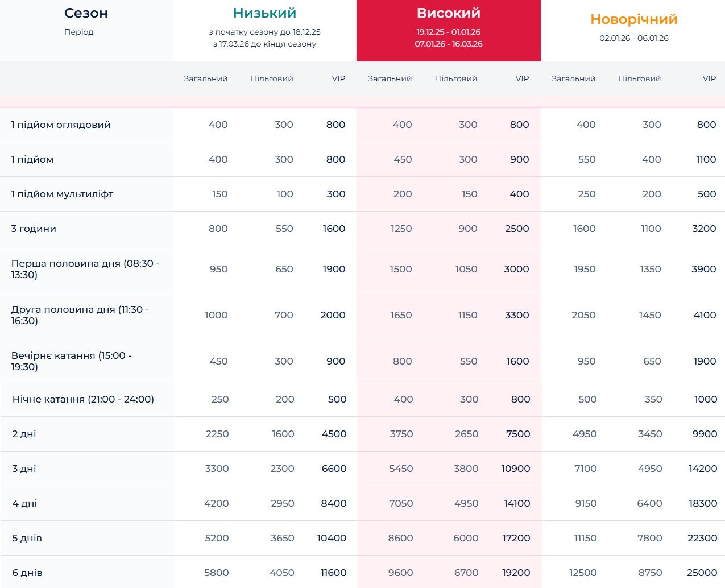Click the 2250 price in the 2 дні row

(x=217, y=434)
